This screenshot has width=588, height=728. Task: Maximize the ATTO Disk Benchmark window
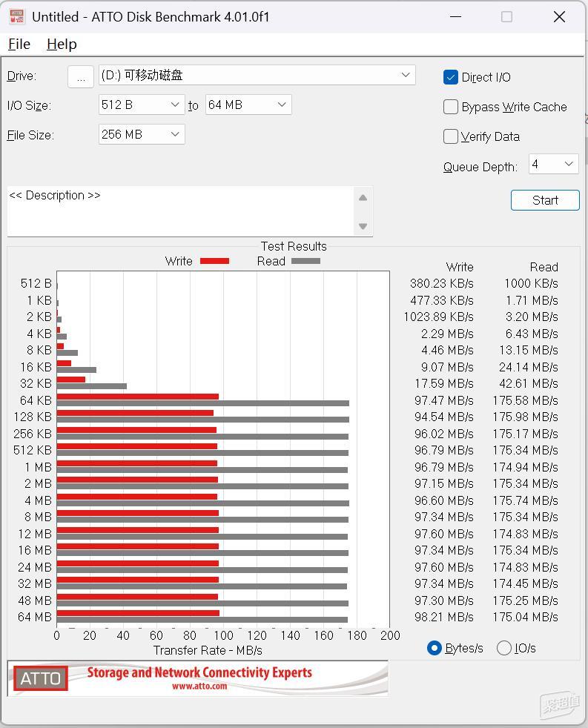click(506, 17)
